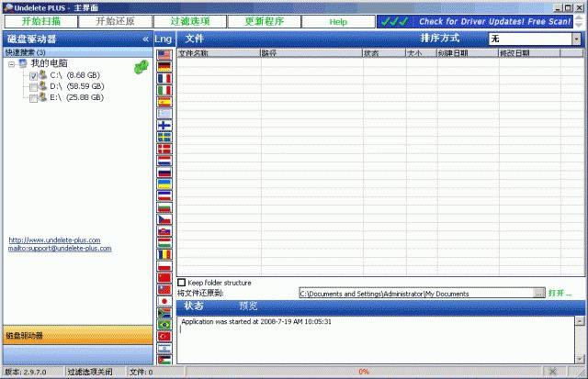
Task: Pick the Japanese flag language
Action: [164, 302]
